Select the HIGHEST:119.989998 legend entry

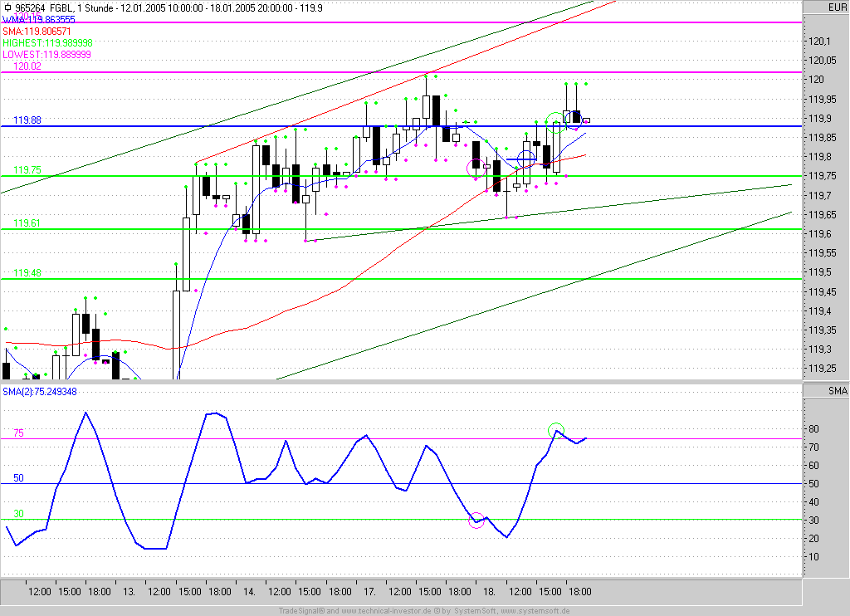[x=47, y=43]
